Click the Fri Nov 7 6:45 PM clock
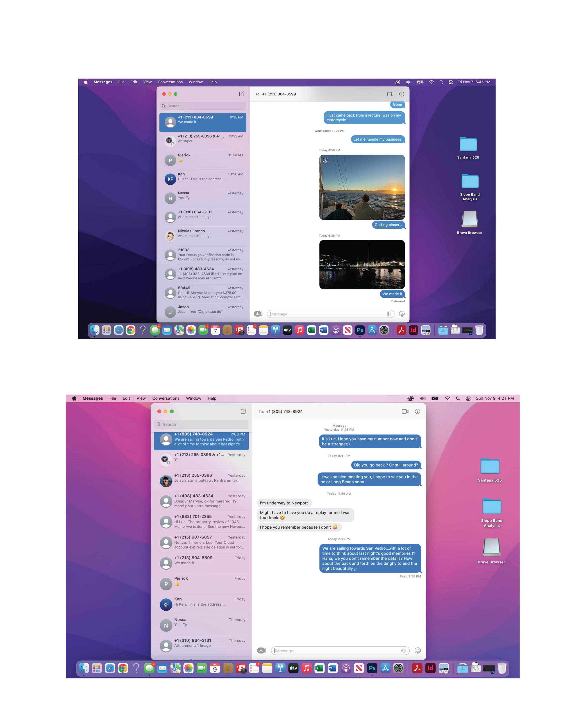 pos(474,82)
